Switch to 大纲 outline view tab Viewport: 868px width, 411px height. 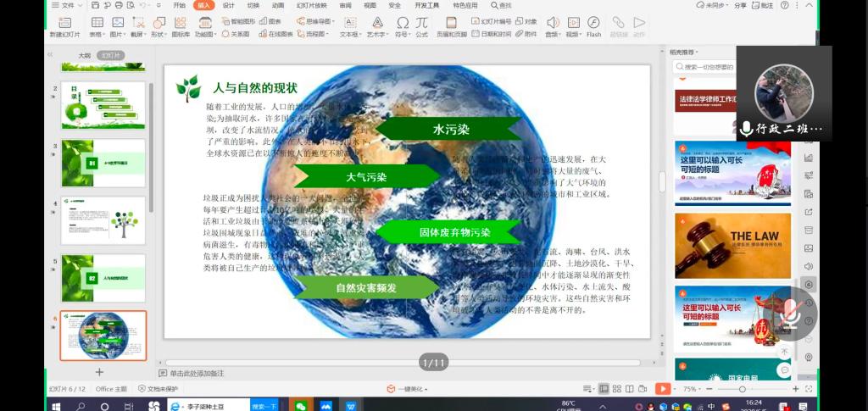(85, 55)
